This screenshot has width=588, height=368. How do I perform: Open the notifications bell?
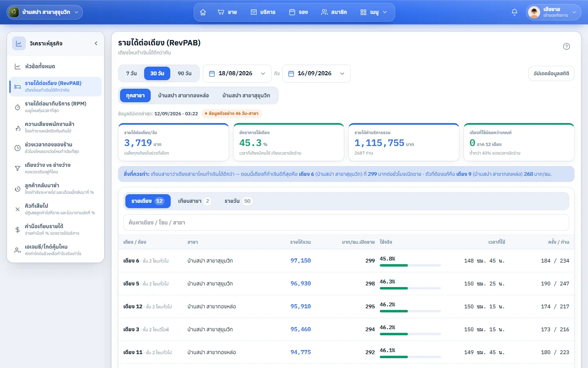[514, 12]
